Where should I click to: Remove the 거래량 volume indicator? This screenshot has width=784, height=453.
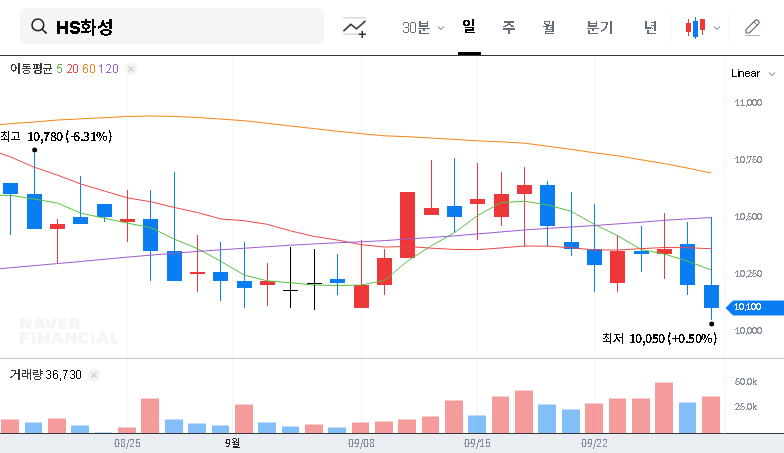click(x=94, y=374)
